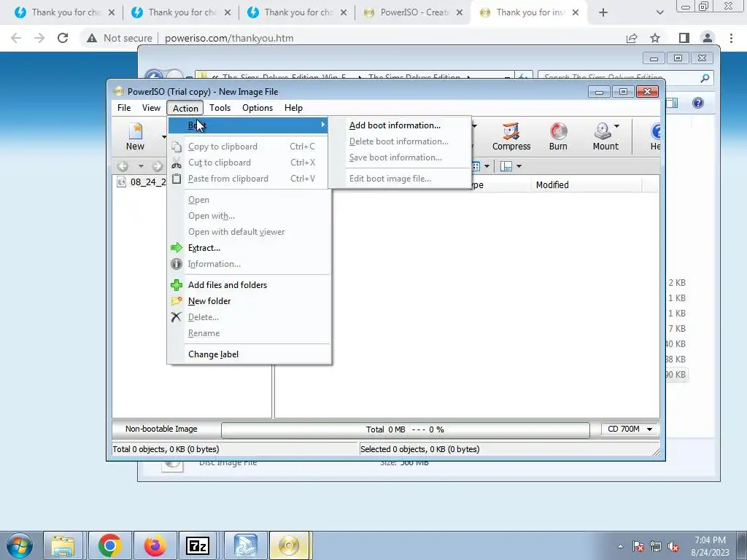Click the navigation Forward arrow in PowerISO
Screen dimensions: 747x560
pos(158,166)
